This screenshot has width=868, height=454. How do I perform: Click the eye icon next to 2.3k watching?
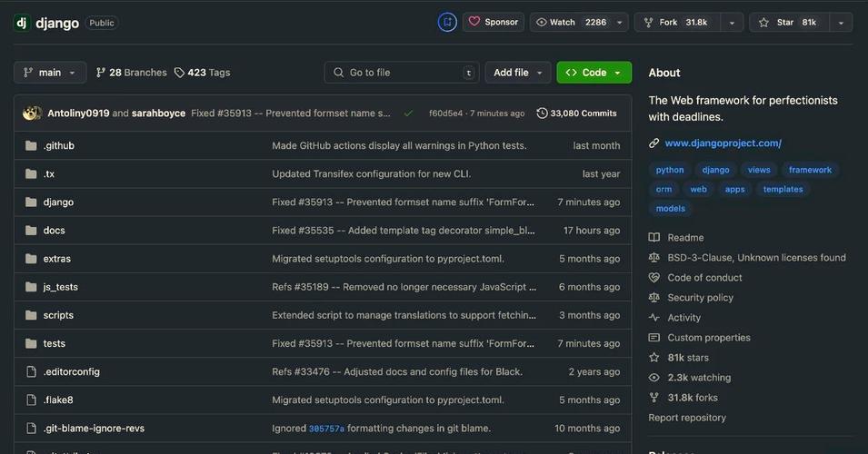tap(653, 378)
